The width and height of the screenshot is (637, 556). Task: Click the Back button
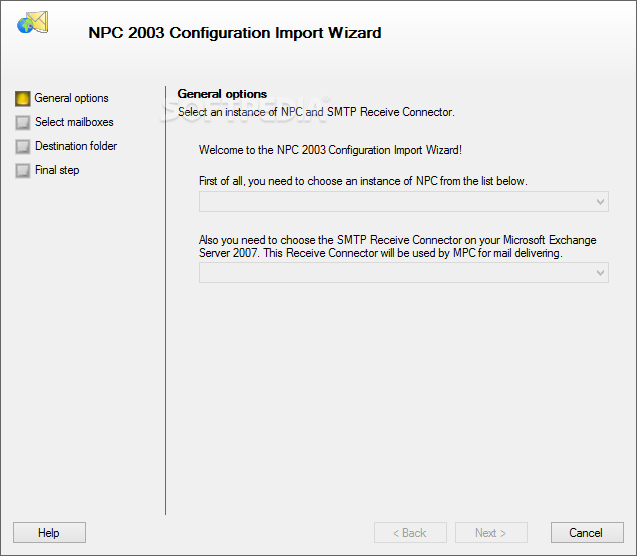click(x=410, y=532)
